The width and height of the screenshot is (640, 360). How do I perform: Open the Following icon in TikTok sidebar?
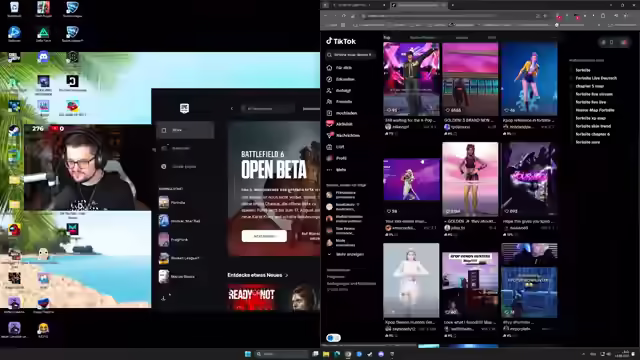point(329,90)
